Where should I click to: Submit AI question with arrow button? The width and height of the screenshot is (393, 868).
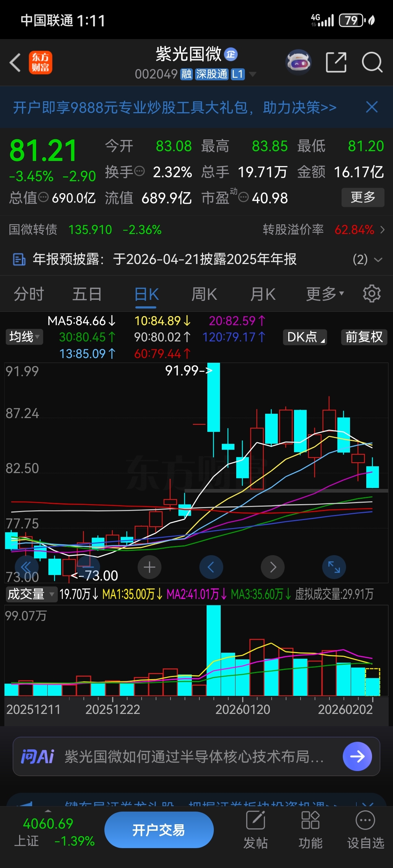pos(357,756)
